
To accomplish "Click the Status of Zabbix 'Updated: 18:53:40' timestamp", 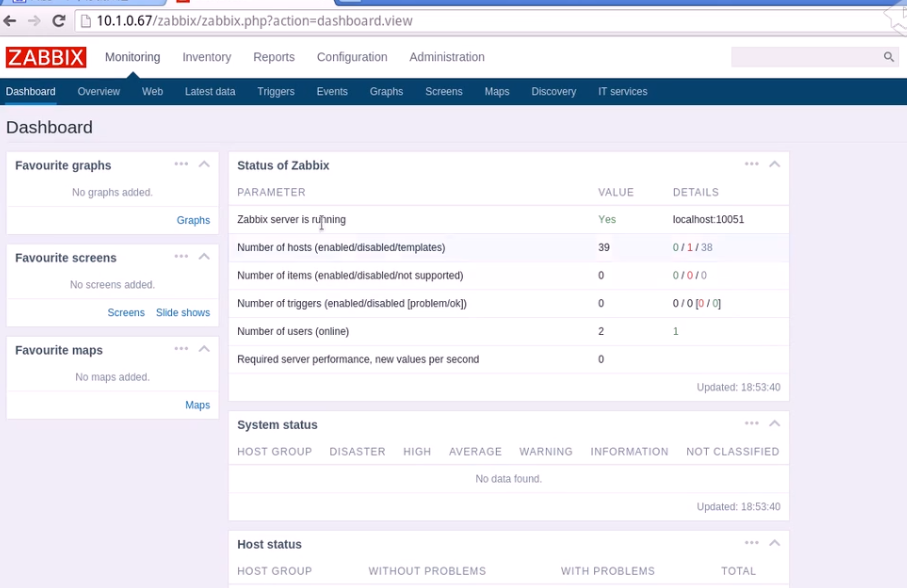I will pyautogui.click(x=738, y=387).
